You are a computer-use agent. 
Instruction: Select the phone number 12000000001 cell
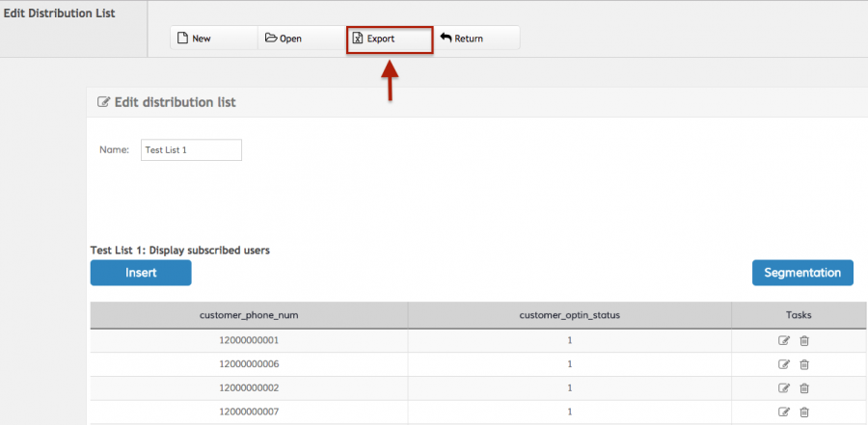[x=249, y=340]
